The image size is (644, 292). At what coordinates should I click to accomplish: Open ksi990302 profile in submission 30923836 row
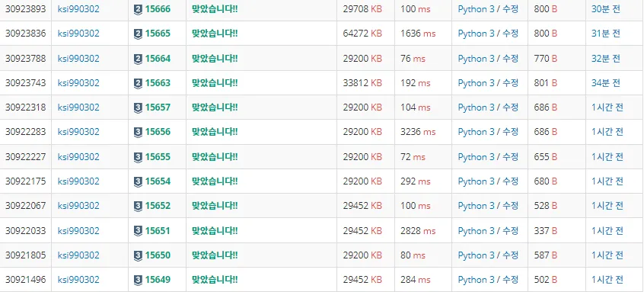[78, 34]
